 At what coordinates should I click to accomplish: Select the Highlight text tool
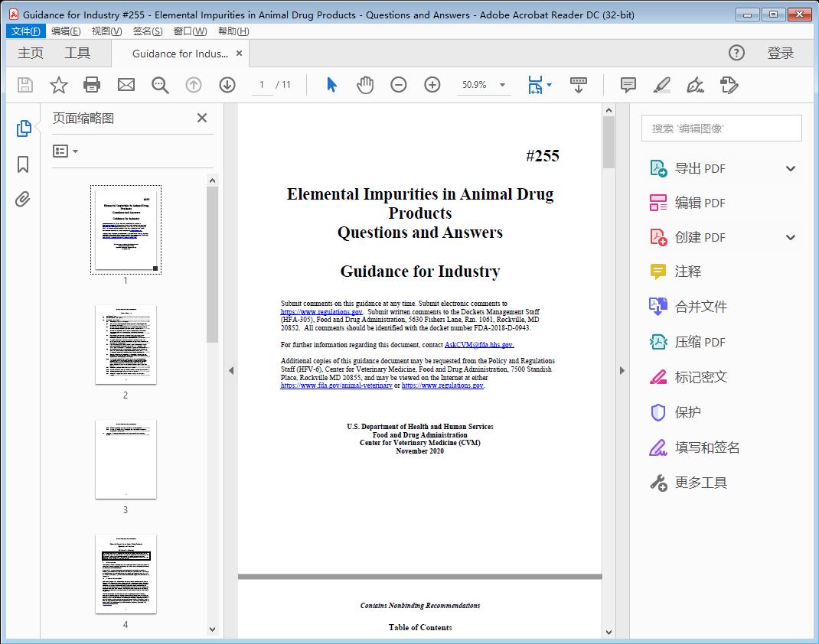(661, 85)
